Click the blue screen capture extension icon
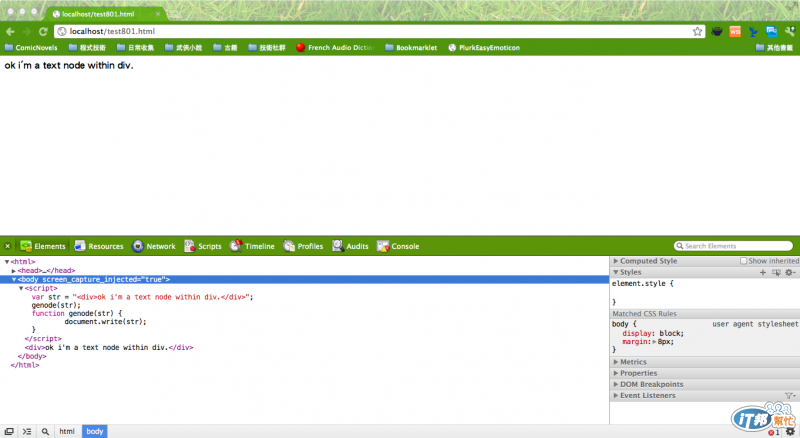Screen dimensions: 800x438 click(x=771, y=32)
